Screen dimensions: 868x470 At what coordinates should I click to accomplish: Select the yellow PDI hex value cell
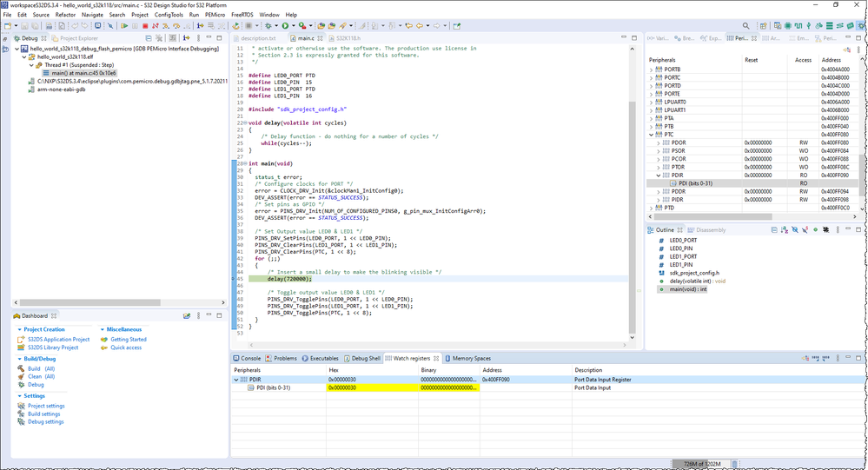pos(374,388)
